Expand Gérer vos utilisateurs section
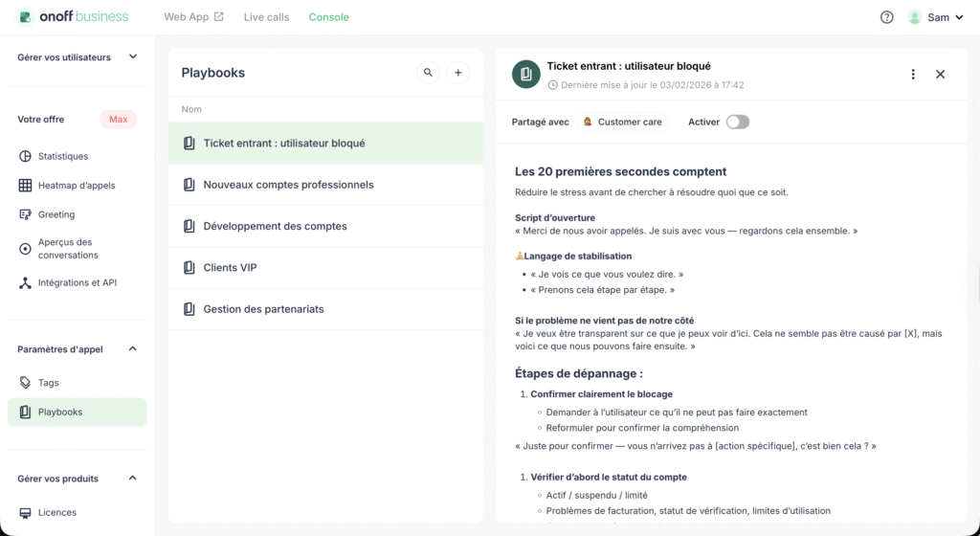The width and height of the screenshot is (980, 536). 133,57
